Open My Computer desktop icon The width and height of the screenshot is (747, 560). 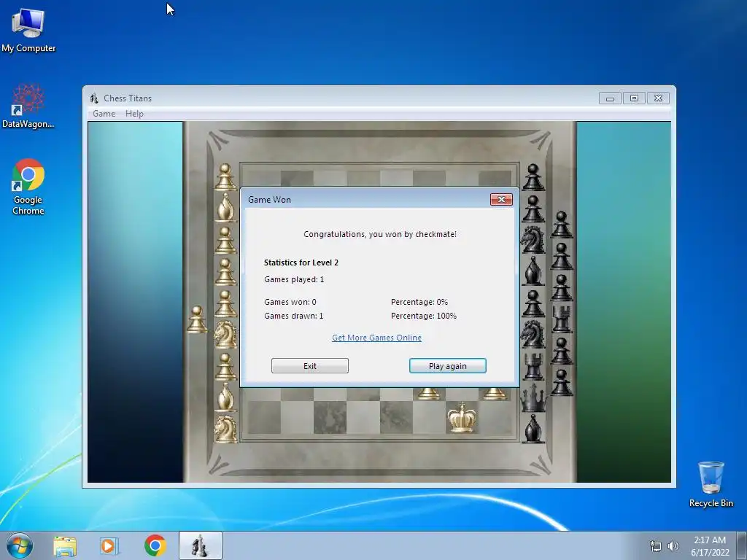(28, 29)
